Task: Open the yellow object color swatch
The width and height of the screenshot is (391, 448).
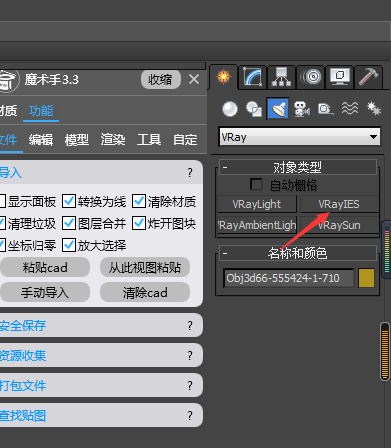Action: pos(366,278)
